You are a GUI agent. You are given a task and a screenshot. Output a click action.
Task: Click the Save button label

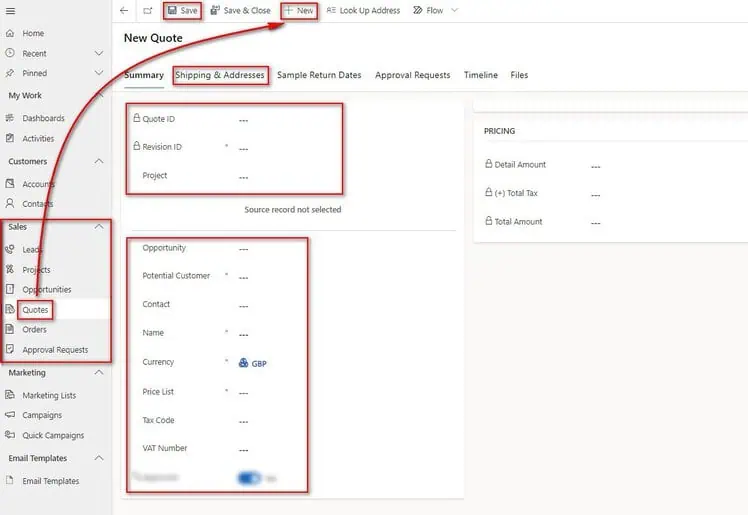(189, 10)
